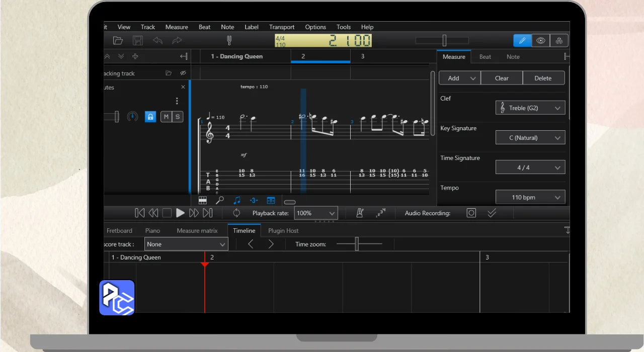Click the metronome icon

[360, 213]
